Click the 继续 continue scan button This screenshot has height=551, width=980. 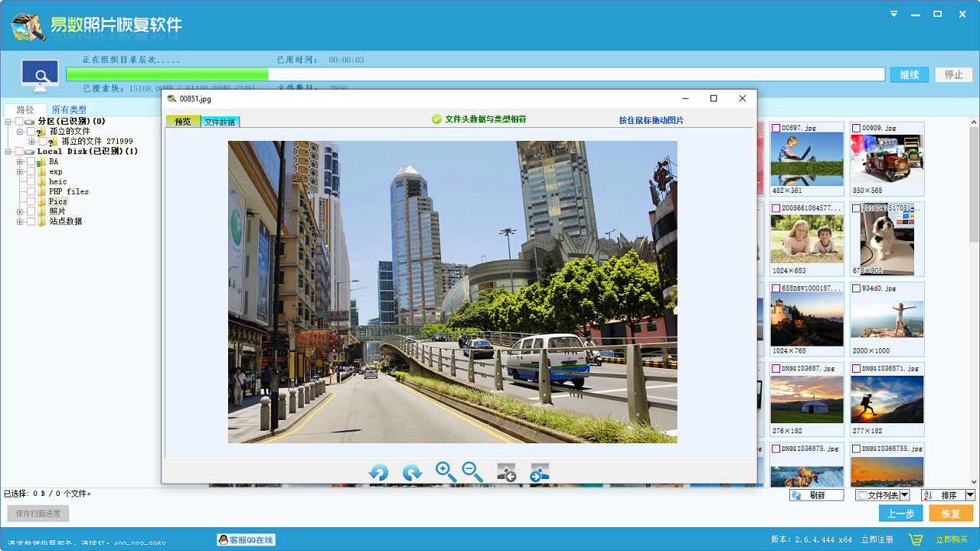coord(909,74)
